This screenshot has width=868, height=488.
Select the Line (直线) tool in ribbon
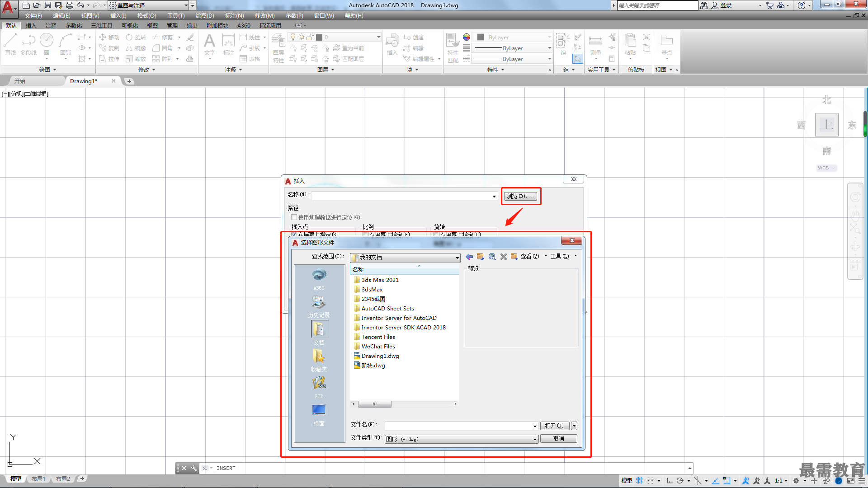10,44
